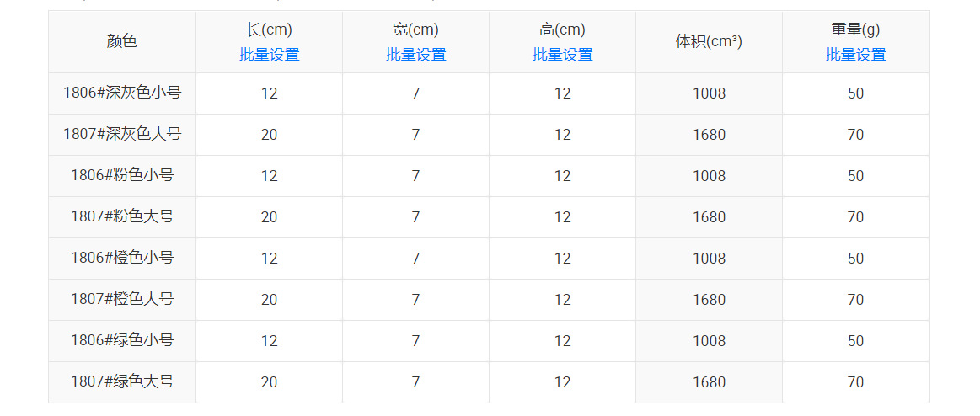Click length field for 1806#橙色小号

[269, 259]
